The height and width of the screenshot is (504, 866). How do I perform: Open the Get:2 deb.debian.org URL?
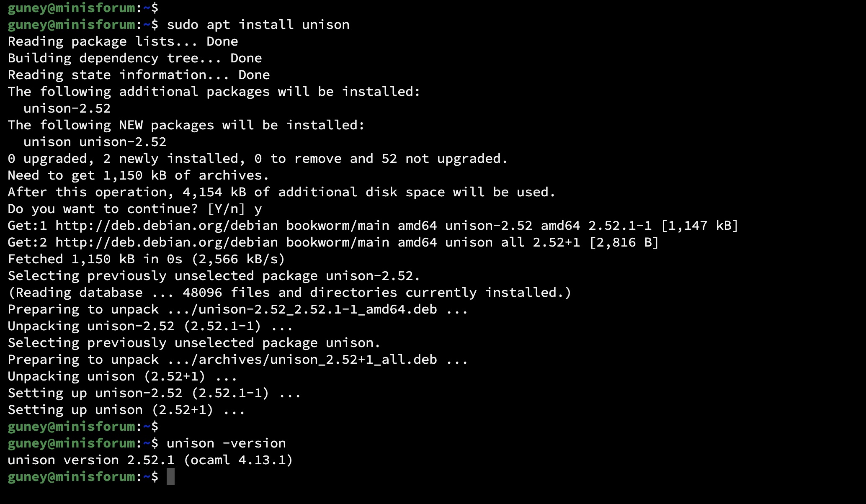(x=166, y=242)
